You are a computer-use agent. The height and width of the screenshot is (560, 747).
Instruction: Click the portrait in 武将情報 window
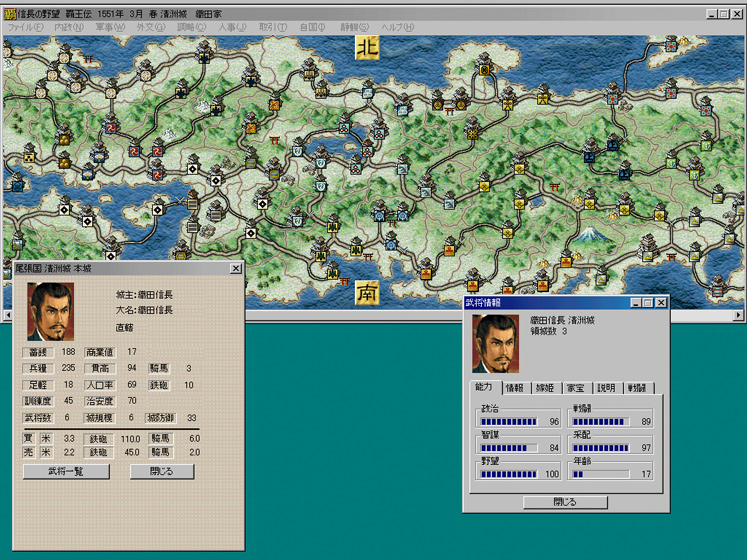pos(495,344)
